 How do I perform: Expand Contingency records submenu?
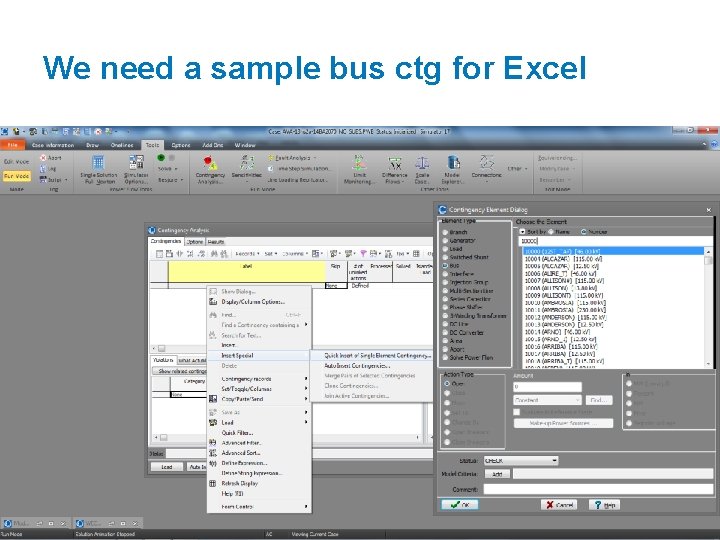(259, 379)
